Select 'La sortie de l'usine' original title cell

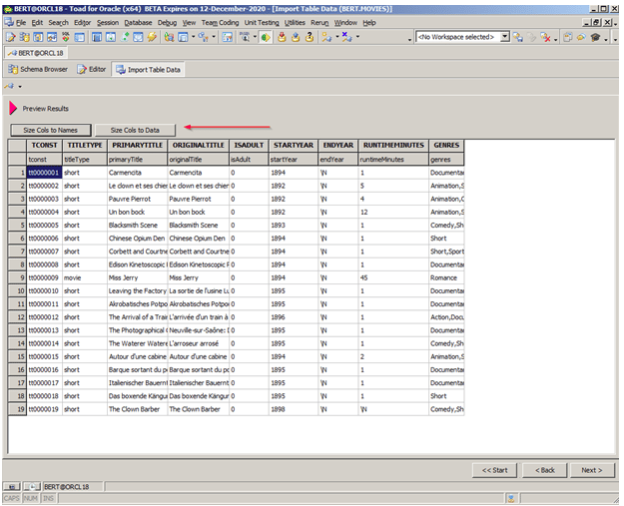tap(198, 291)
